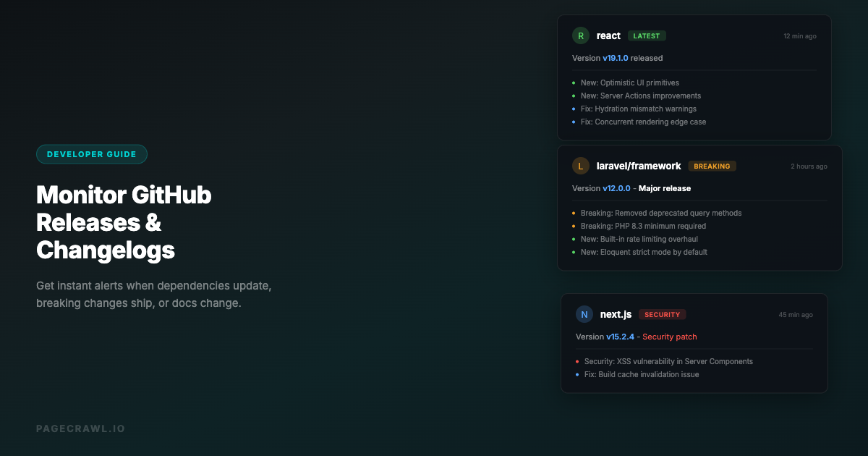Screen dimensions: 868x456
Task: Select the laravel/framework release card
Action: tap(698, 208)
